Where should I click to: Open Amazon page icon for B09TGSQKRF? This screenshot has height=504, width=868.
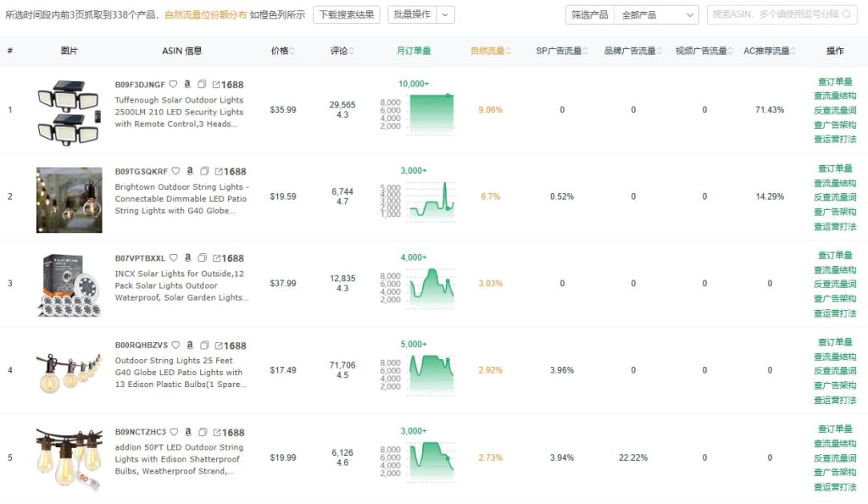click(188, 170)
